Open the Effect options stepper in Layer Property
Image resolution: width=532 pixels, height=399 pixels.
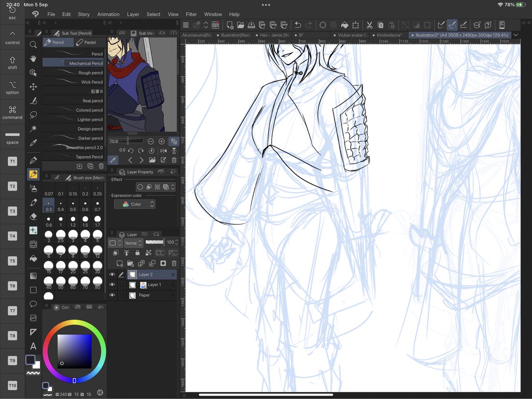point(172,187)
